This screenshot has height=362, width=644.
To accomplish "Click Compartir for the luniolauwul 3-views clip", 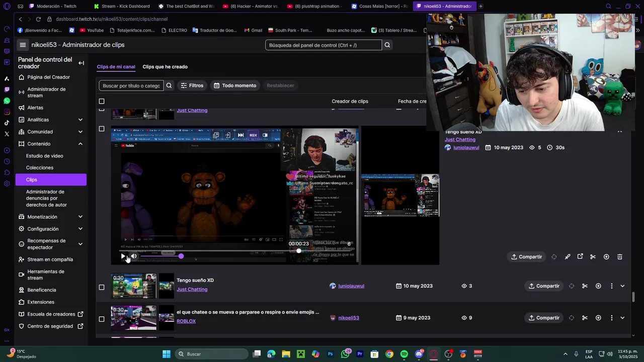I will pyautogui.click(x=543, y=286).
